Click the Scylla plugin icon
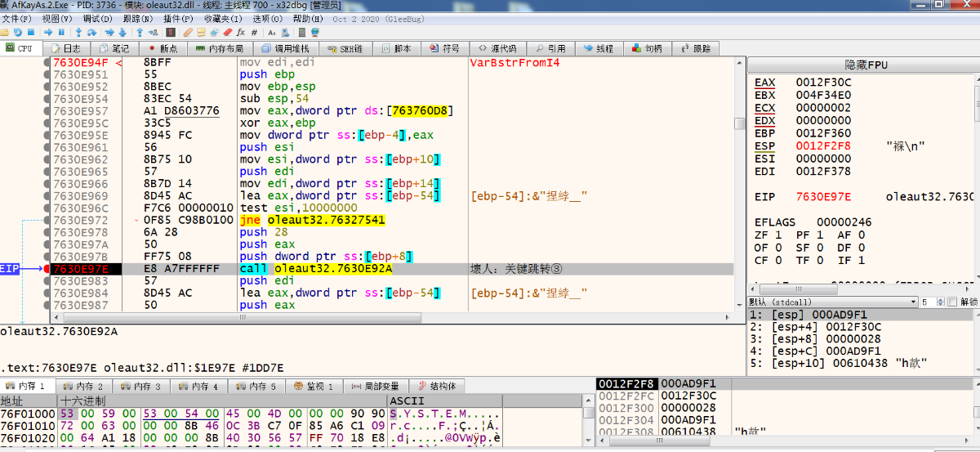 click(x=171, y=33)
